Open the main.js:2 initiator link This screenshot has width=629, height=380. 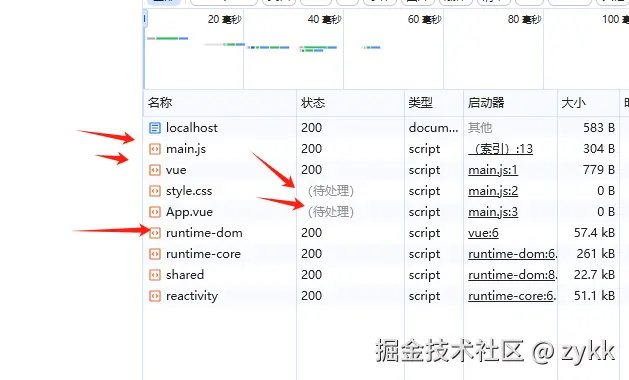493,191
